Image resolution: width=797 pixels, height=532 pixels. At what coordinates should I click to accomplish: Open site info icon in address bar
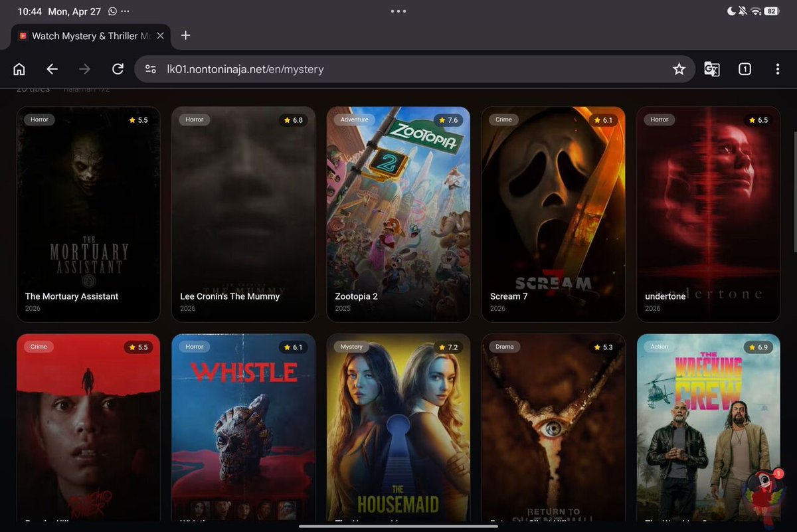coord(151,69)
